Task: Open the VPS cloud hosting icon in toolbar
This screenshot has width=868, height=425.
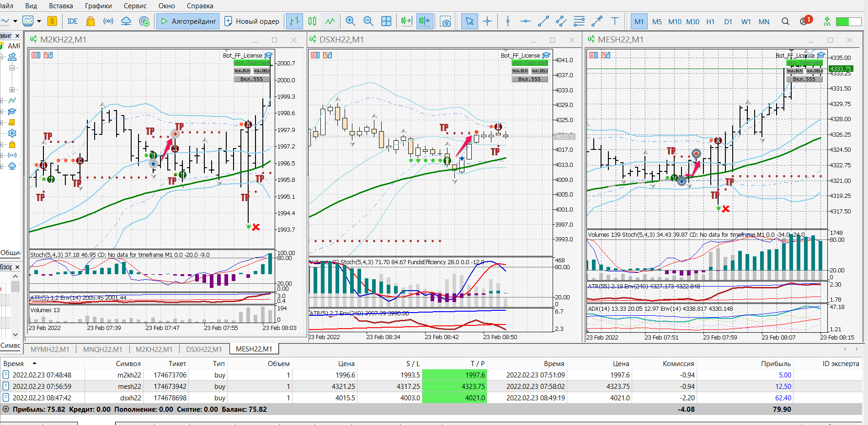Action: [x=126, y=21]
